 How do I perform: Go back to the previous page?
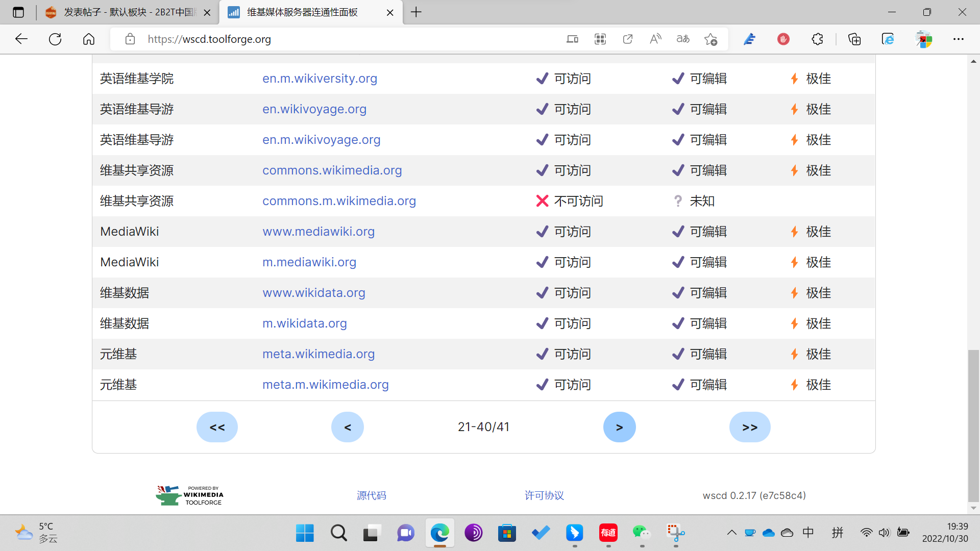(x=21, y=39)
